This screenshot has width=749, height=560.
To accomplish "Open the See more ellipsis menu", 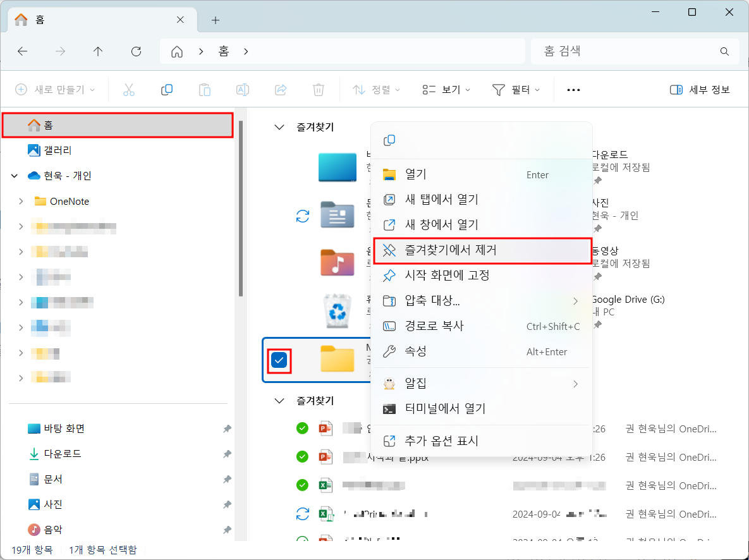I will click(573, 89).
